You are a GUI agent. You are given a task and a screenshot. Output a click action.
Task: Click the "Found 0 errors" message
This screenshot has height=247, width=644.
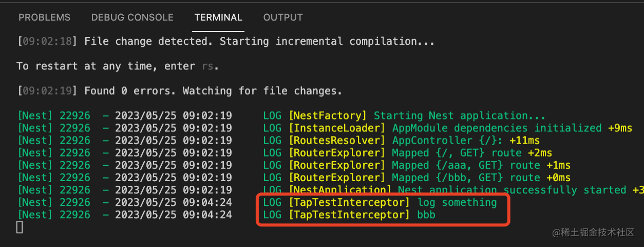[x=213, y=91]
